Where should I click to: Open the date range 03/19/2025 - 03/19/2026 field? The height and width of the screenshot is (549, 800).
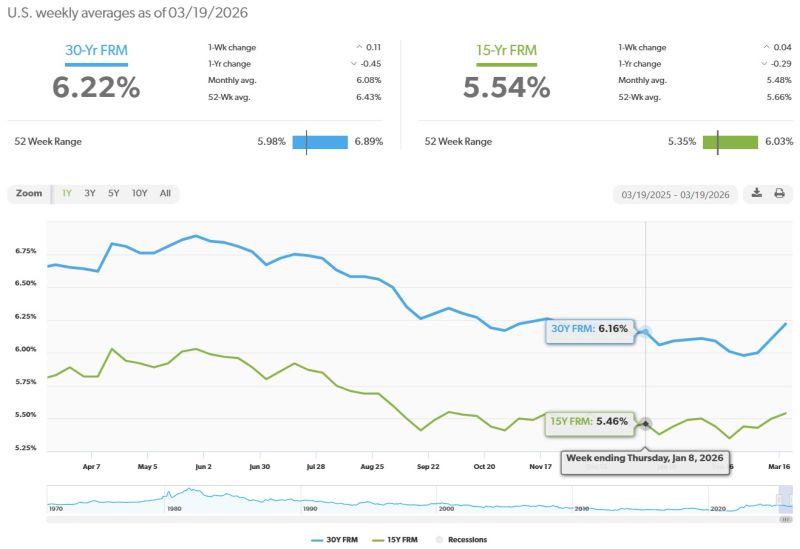coord(675,194)
